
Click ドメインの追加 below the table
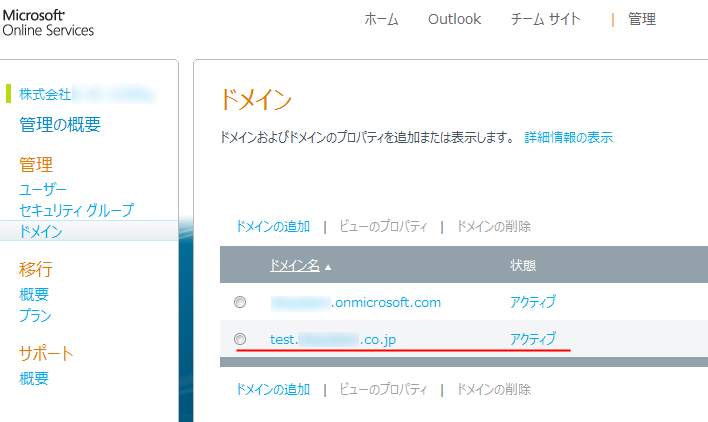pos(273,389)
